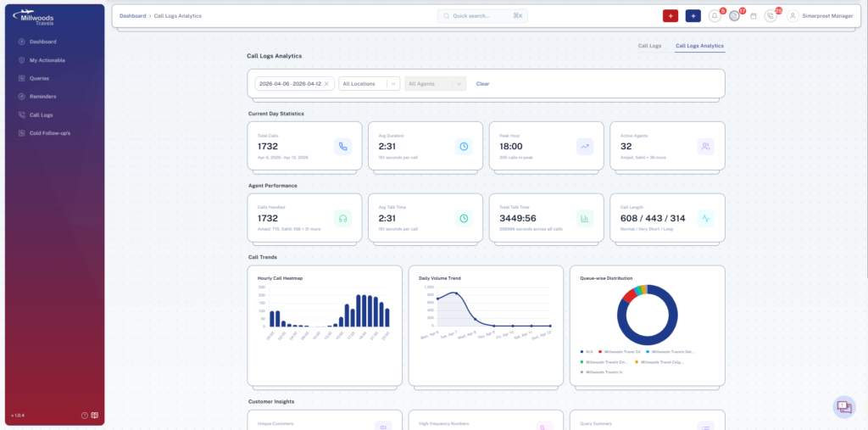Screen dimensions: 868x430
Task: Open Queries in the sidebar
Action: coord(39,78)
